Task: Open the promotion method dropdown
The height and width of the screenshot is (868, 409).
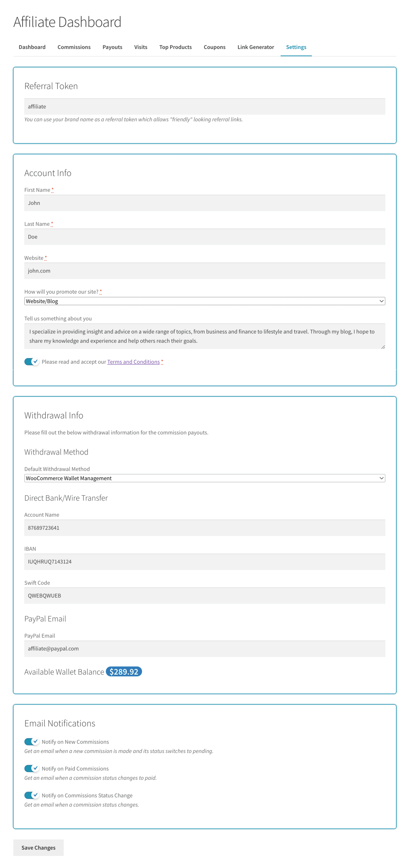Action: [x=204, y=301]
